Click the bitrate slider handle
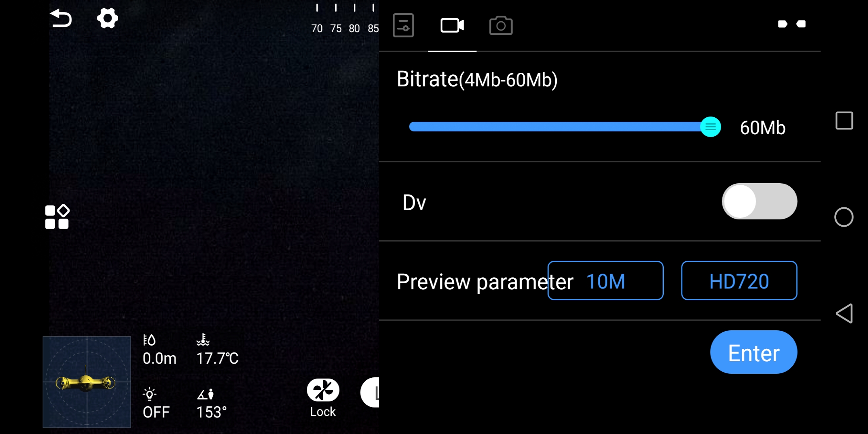868x434 pixels. pyautogui.click(x=710, y=127)
